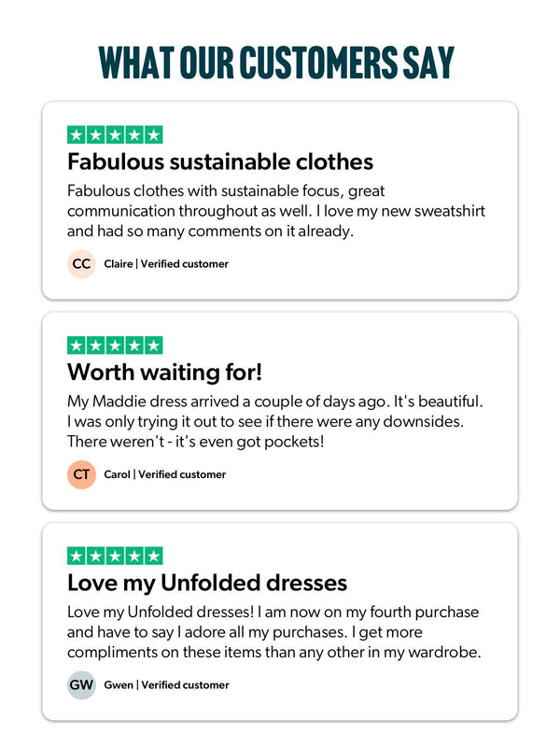Click the 'What Our Customers Say' heading

click(277, 61)
